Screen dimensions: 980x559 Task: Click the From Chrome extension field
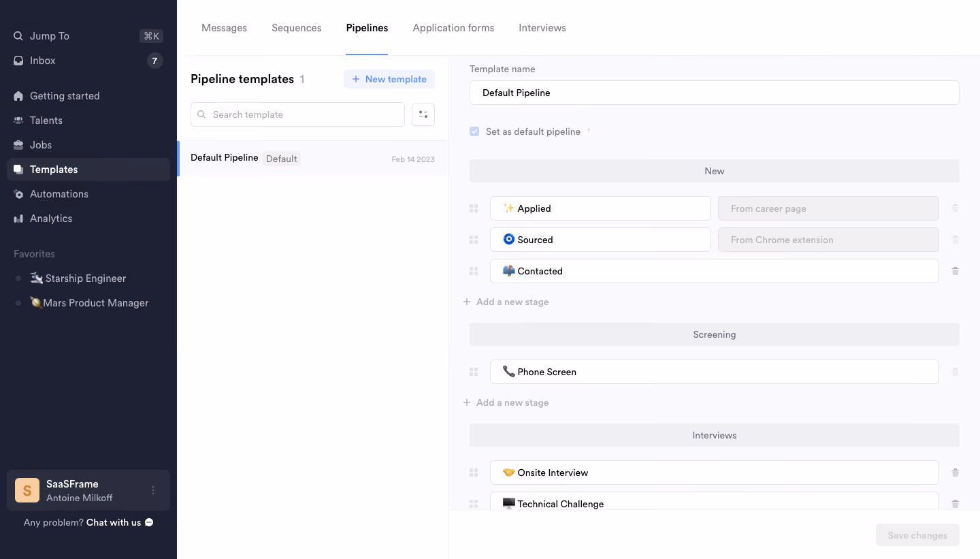[828, 240]
